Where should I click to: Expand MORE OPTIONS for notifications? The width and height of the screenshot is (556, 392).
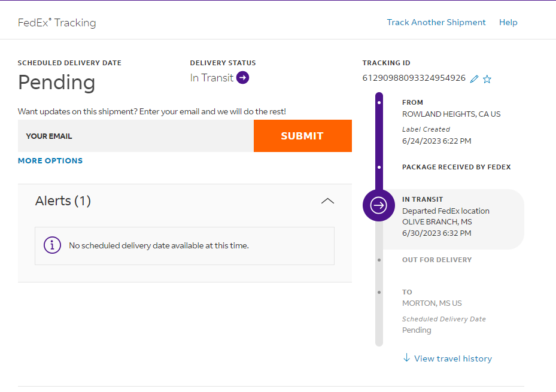tap(50, 161)
